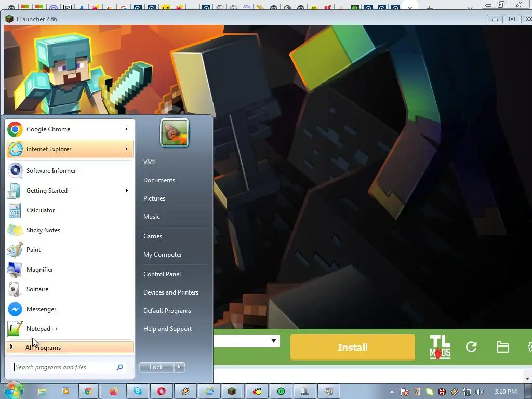This screenshot has width=532, height=399.
Task: Switch to TLauncher Minecraft block taskbar icon
Action: click(x=232, y=392)
